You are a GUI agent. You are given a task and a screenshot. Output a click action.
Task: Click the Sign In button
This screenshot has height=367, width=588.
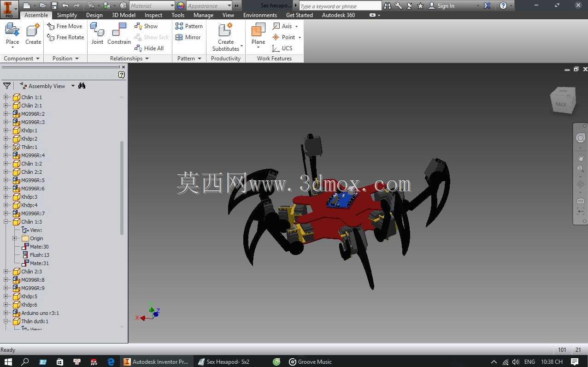(441, 6)
